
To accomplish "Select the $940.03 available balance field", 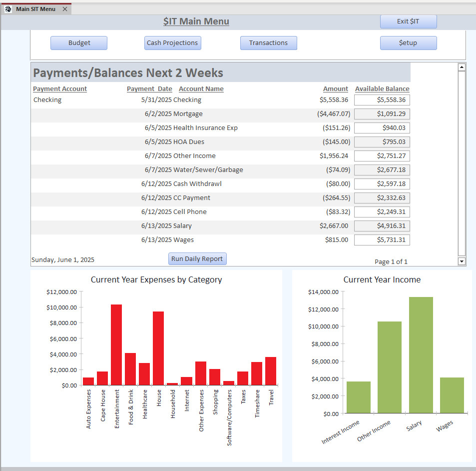I will (x=382, y=128).
